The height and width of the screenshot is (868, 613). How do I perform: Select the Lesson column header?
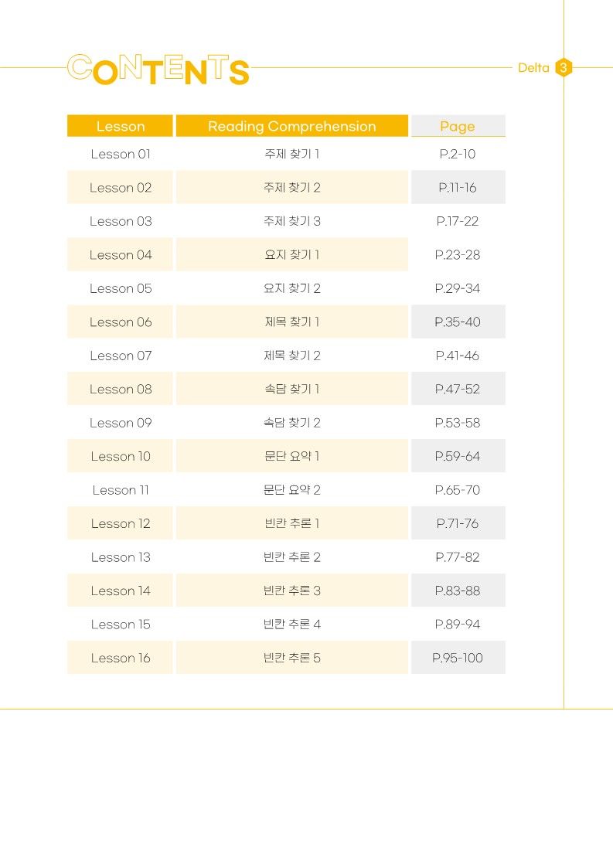120,126
